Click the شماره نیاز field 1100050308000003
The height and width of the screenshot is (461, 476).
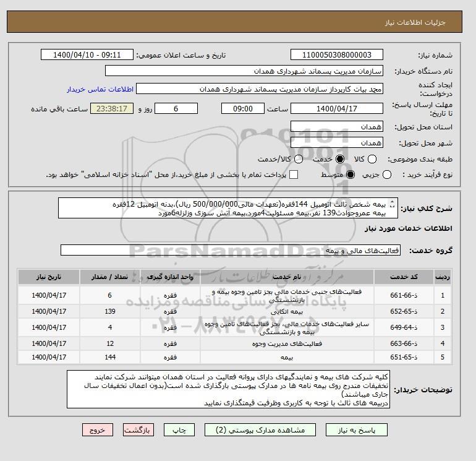pyautogui.click(x=337, y=54)
